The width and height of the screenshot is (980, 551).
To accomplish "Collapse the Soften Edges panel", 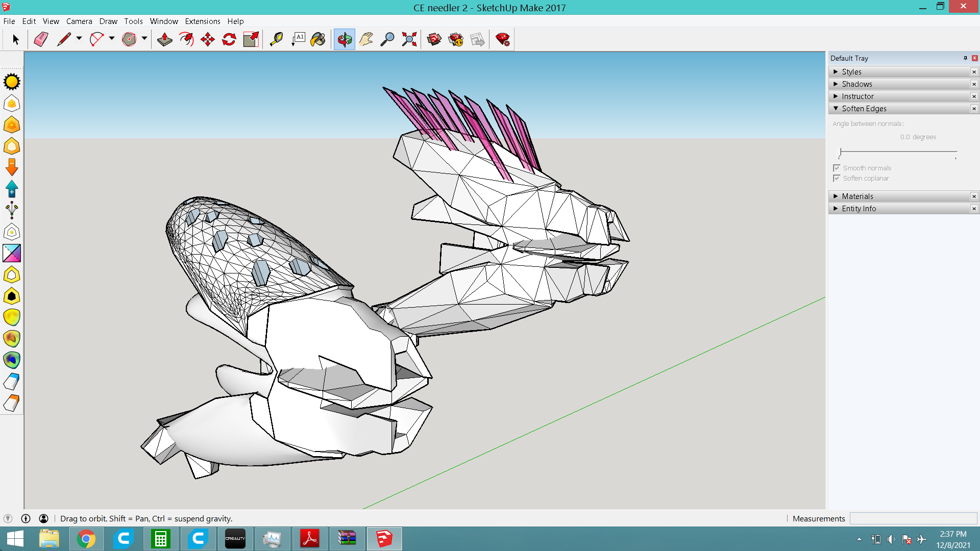I will [864, 109].
